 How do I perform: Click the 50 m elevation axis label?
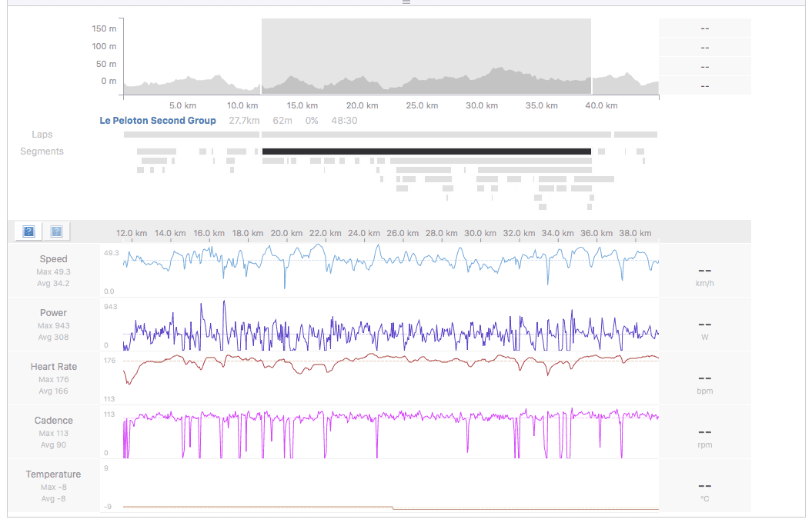pyautogui.click(x=106, y=64)
